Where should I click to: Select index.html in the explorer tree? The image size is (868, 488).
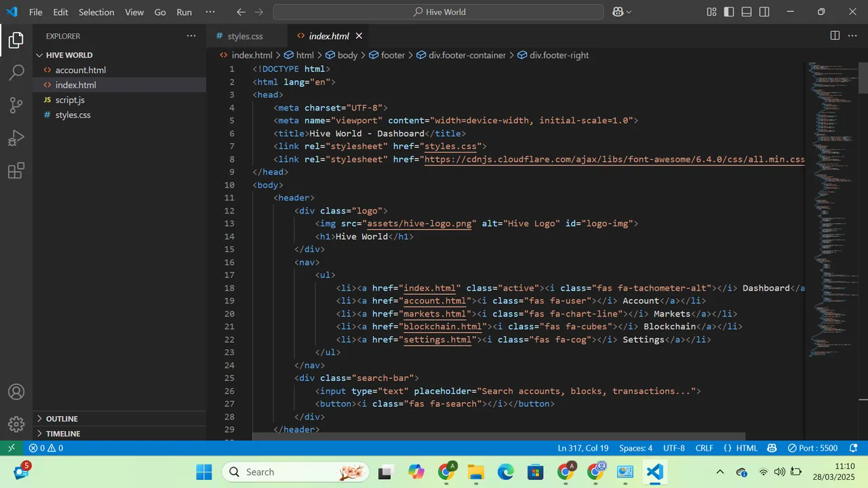click(x=119, y=85)
